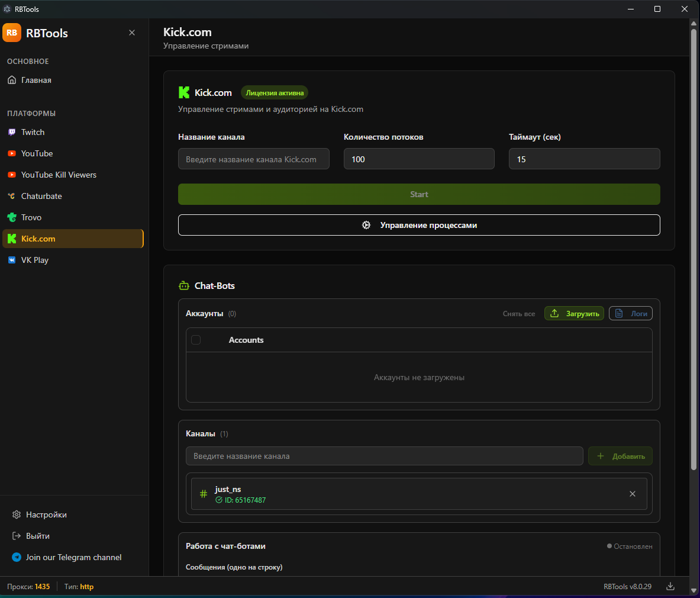Screen dimensions: 700x598
Task: Click the Выйти logout icon
Action: tap(17, 536)
